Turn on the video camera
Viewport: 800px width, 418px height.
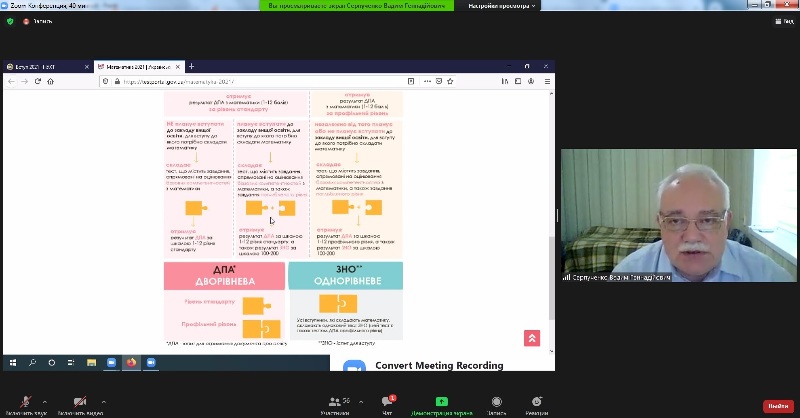79,401
